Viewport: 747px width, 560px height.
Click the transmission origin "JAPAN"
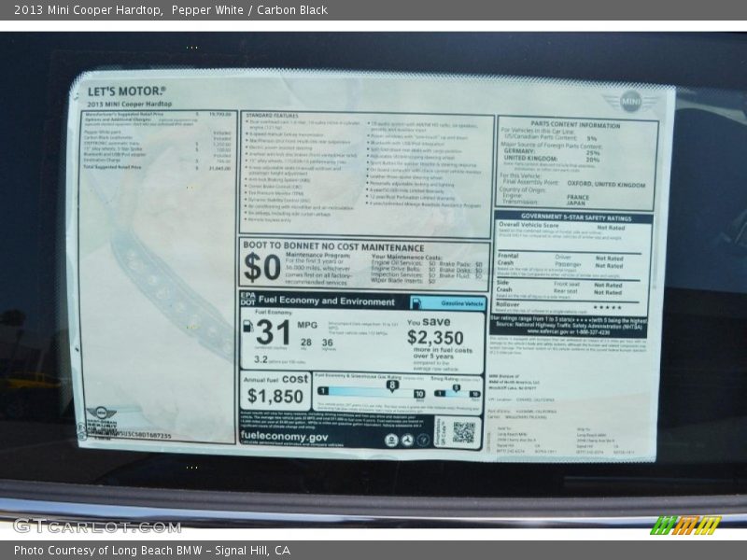pos(575,203)
